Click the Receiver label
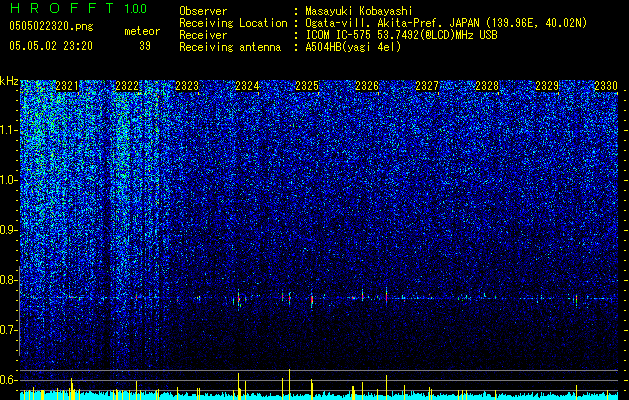Screen dimensions: 629x400 (x=203, y=35)
